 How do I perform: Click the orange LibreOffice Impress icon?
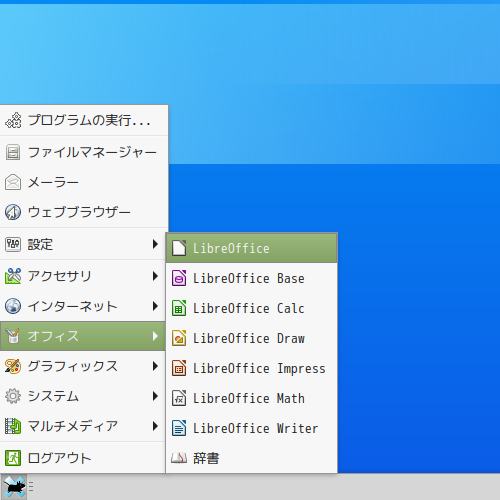(179, 368)
